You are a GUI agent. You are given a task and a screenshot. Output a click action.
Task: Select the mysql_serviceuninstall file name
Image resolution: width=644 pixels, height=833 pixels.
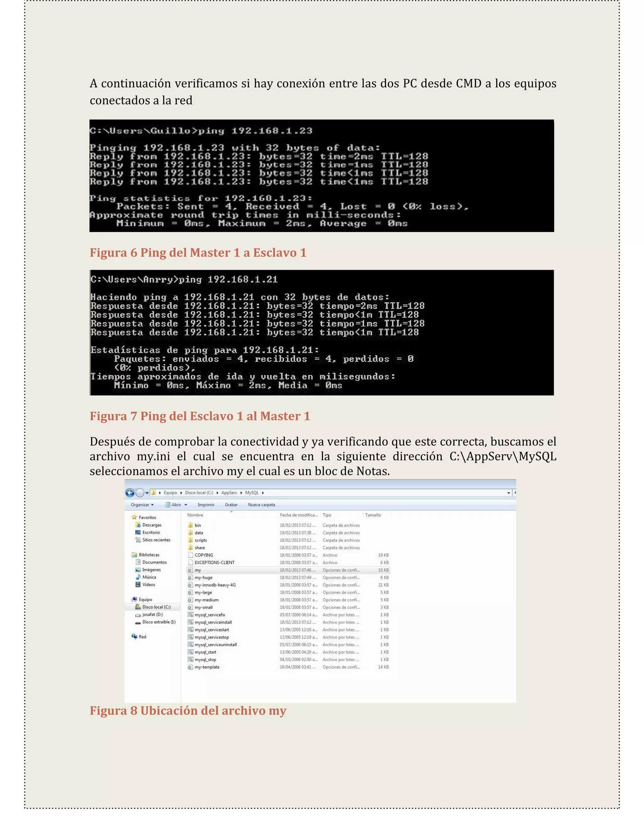(215, 645)
